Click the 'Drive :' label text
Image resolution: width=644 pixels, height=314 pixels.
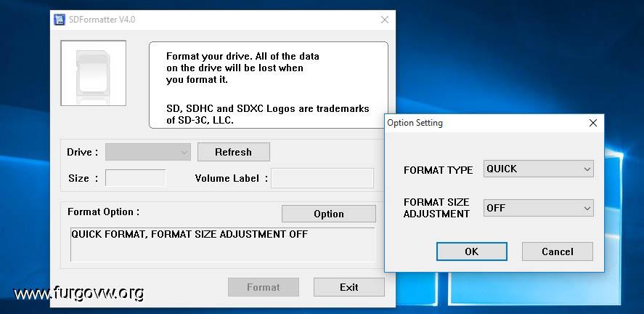tap(82, 152)
